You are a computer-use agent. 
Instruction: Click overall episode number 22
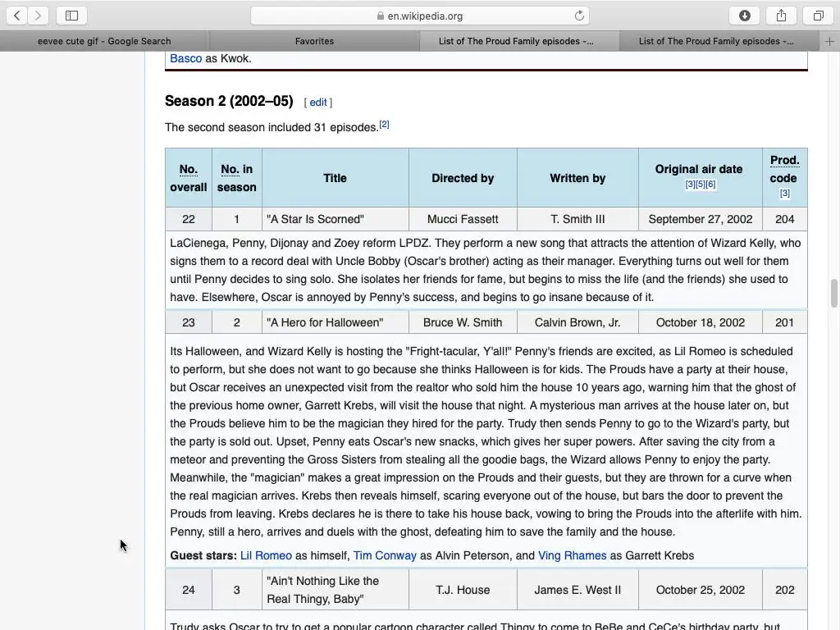pyautogui.click(x=189, y=219)
